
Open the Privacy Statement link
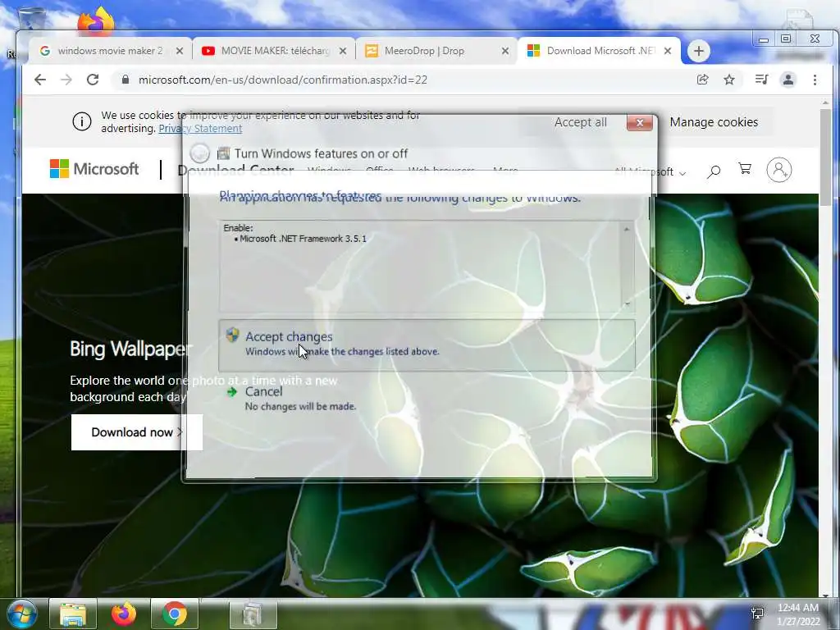coord(200,129)
